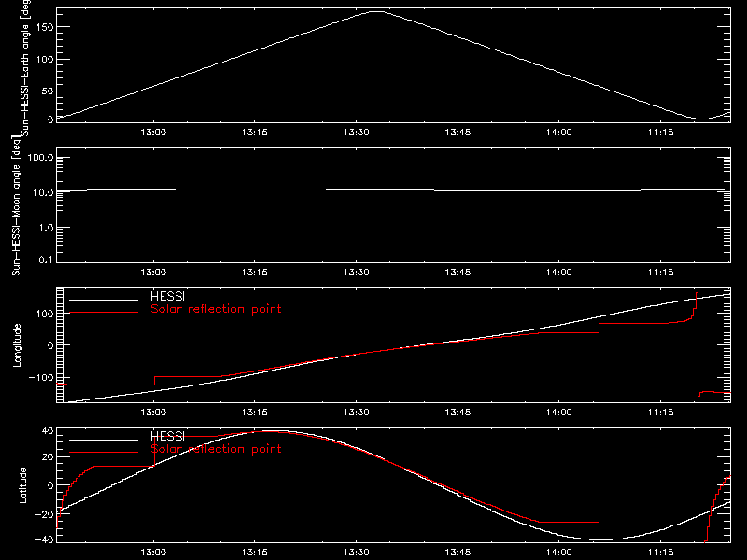Click the -100 tick label on Longitude axis
Viewport: 747px width, 560px height.
(x=41, y=377)
